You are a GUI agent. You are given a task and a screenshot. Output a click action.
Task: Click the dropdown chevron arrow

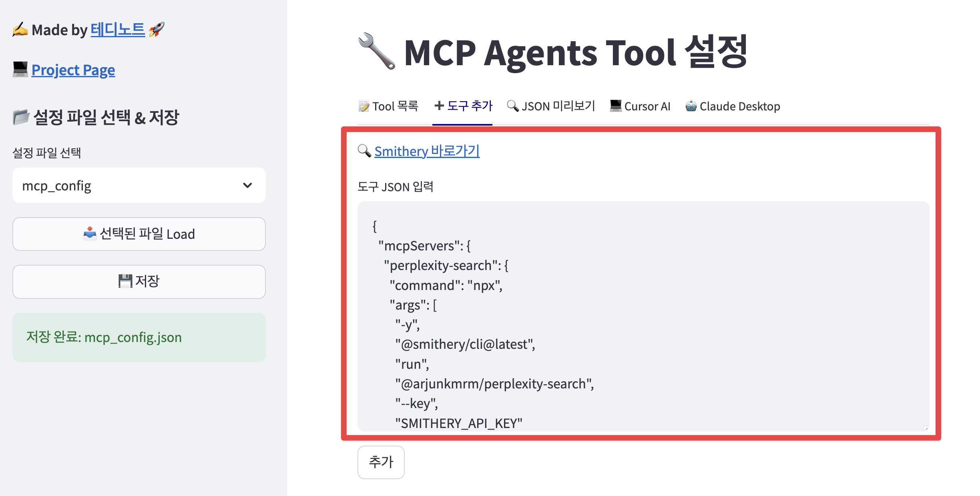tap(247, 186)
